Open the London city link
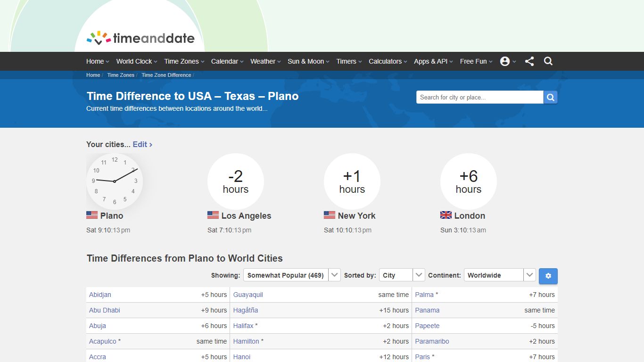 click(x=470, y=216)
